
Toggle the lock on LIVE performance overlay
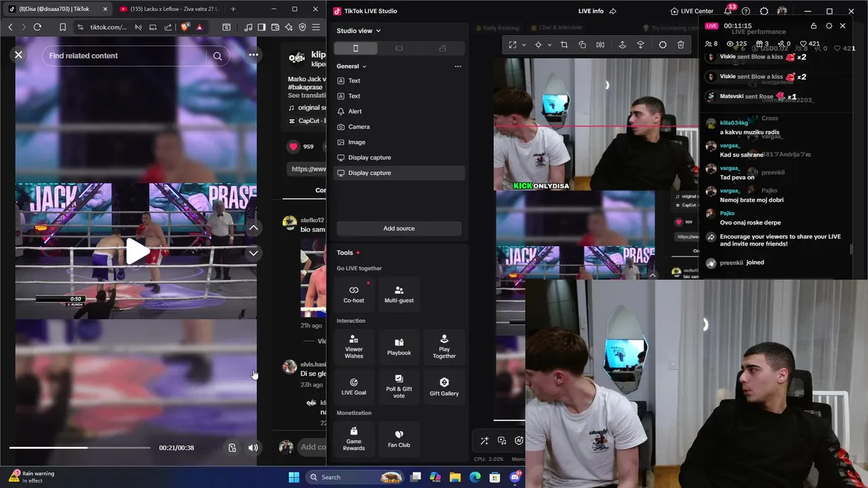814,26
